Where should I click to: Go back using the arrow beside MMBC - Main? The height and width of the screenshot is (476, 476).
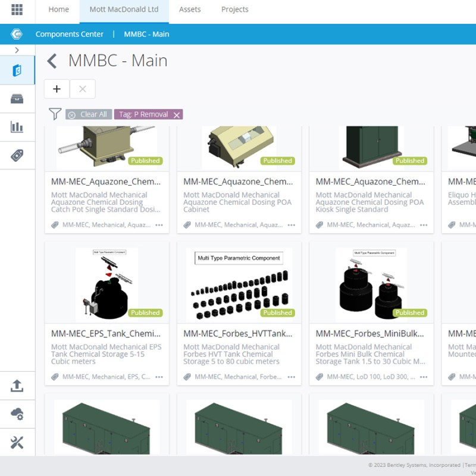(x=52, y=61)
